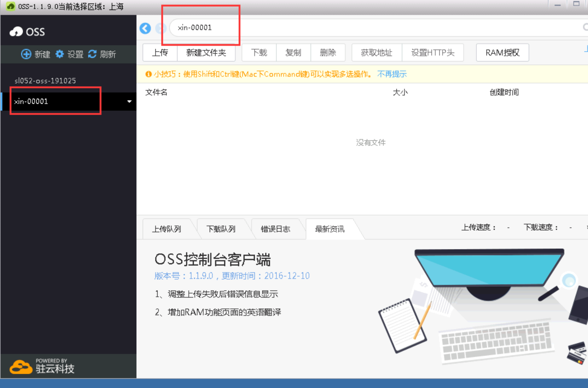Select the 最新资讯 tab
This screenshot has width=588, height=388.
click(x=330, y=229)
